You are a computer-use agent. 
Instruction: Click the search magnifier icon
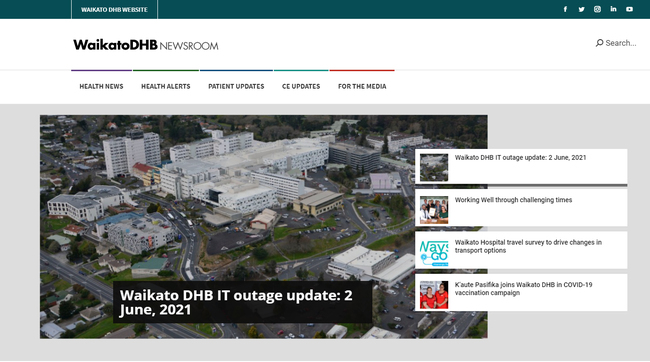[599, 43]
